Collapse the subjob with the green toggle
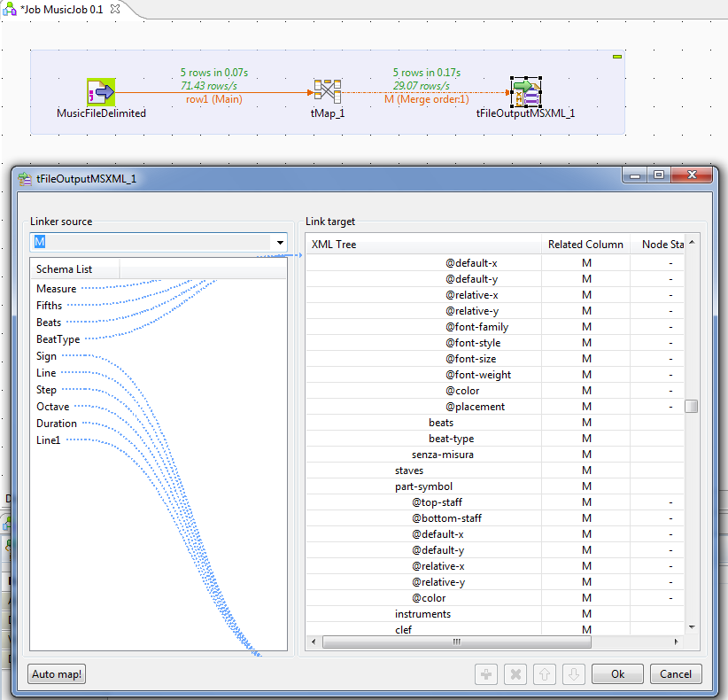Viewport: 728px width, 700px height. [x=617, y=55]
